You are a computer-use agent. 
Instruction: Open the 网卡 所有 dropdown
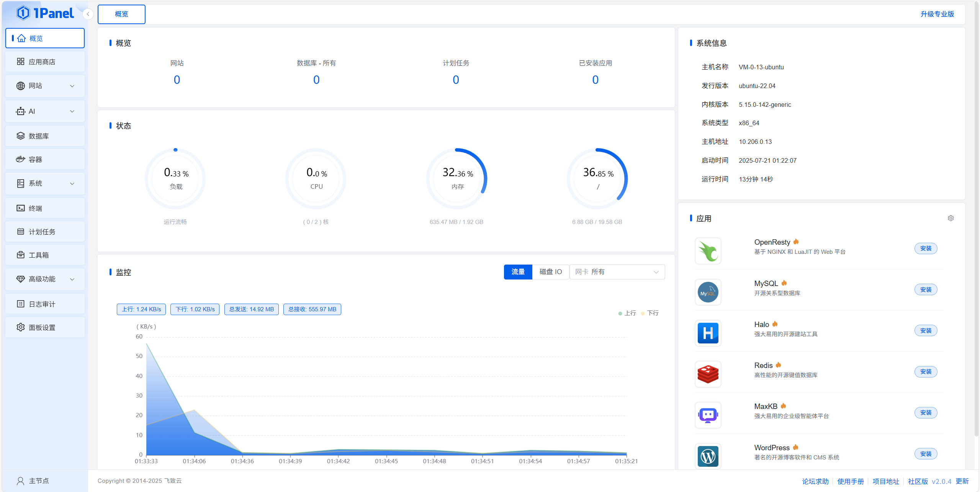tap(617, 272)
